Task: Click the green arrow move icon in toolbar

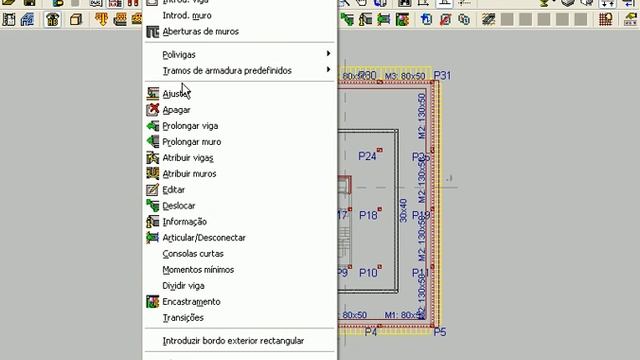Action: click(x=347, y=19)
